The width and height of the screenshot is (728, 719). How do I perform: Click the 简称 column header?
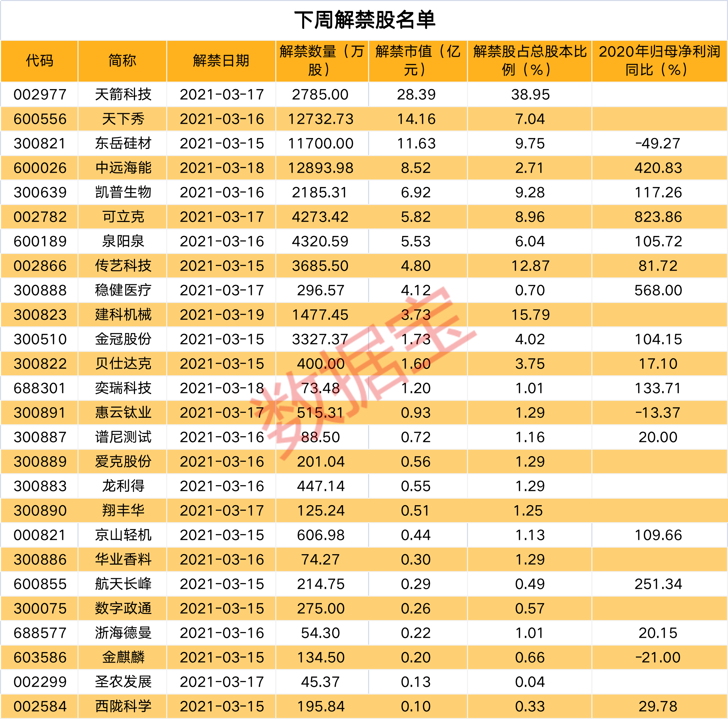point(122,61)
